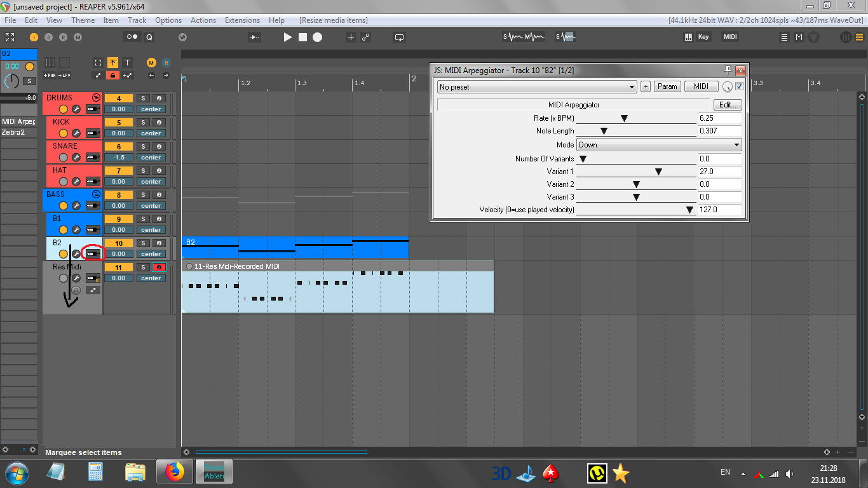Open routing plug icon on HAT track
This screenshot has width=868, height=488.
[x=93, y=182]
